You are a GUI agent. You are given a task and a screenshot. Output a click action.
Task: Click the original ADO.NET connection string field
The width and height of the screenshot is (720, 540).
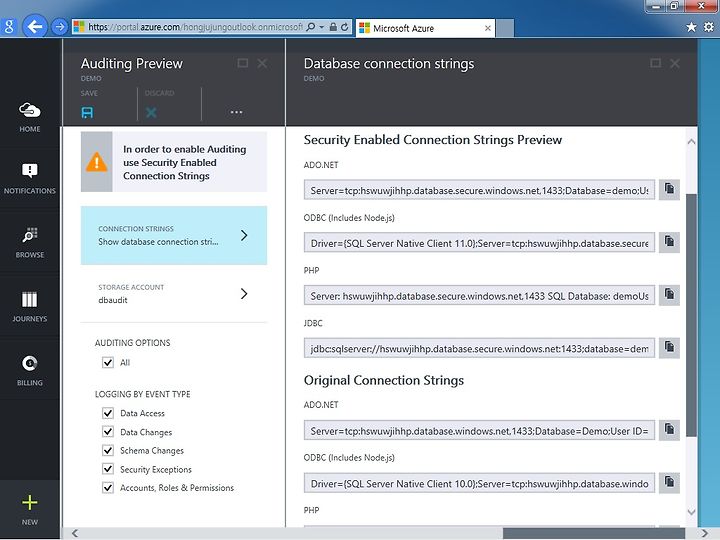[x=479, y=430]
